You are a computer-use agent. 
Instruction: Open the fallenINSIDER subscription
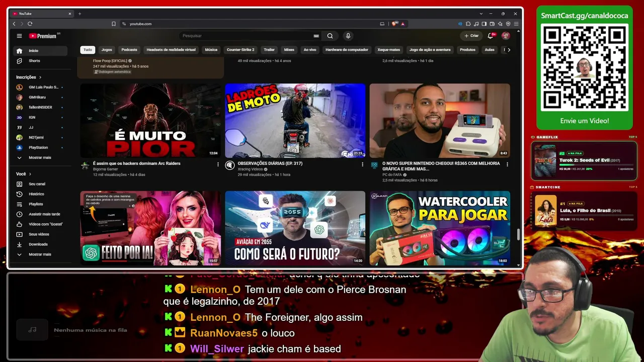[40, 108]
